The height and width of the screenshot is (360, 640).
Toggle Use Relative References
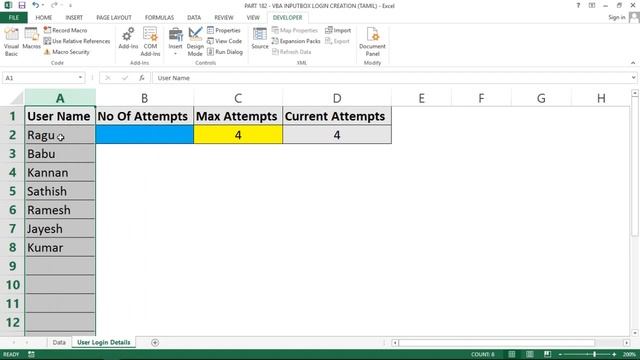[x=77, y=41]
